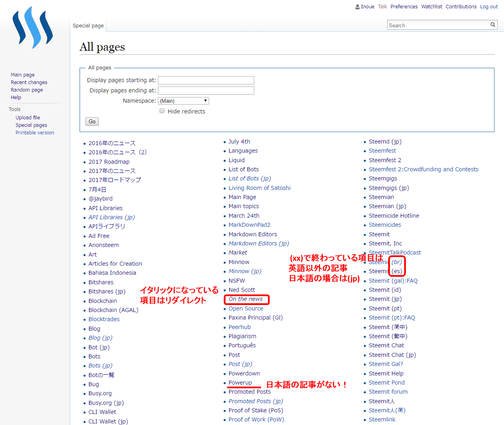504x425 pixels.
Task: Open the Steemd (jp) page
Action: pyautogui.click(x=385, y=141)
